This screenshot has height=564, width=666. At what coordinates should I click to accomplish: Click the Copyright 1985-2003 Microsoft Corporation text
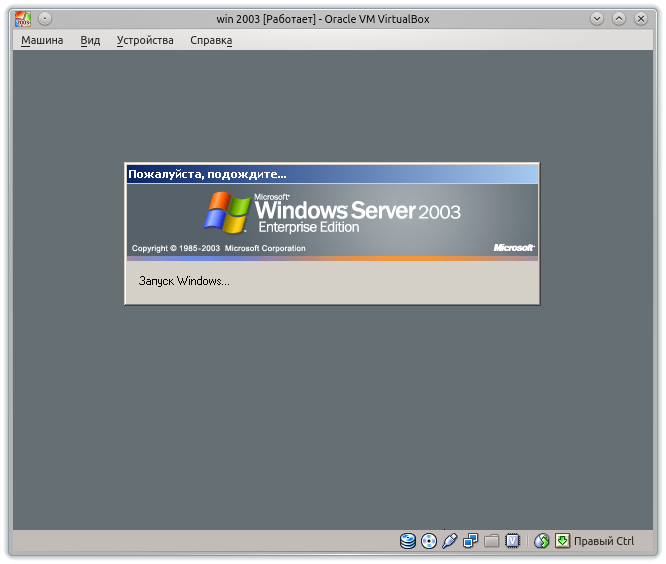tap(218, 248)
